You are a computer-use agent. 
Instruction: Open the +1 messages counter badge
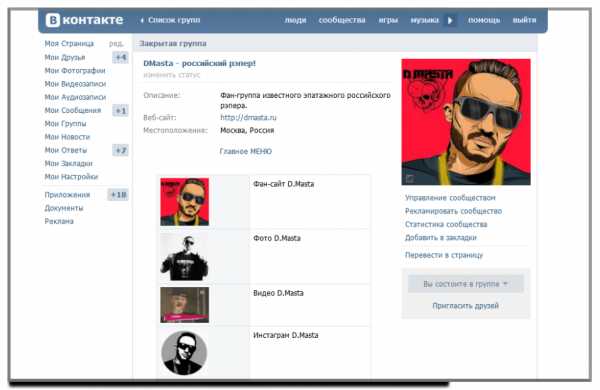(121, 111)
